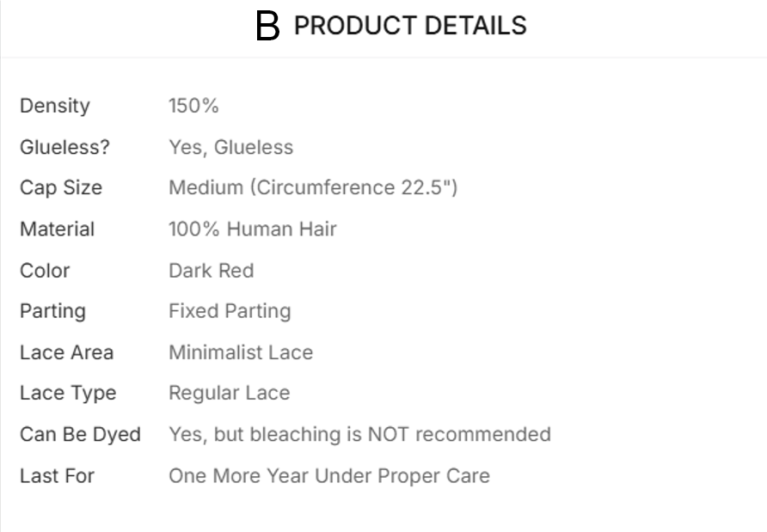Select the Medium circumference 22.5" value

pos(313,187)
